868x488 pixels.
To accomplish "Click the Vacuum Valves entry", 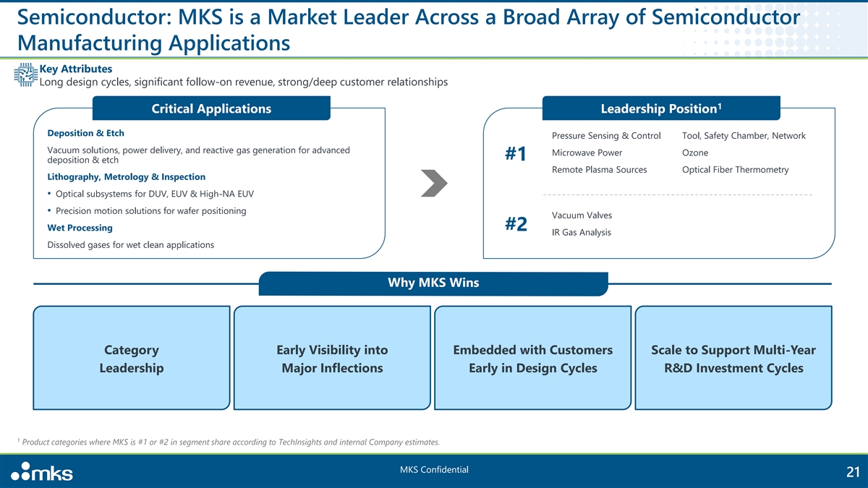I will (x=582, y=215).
